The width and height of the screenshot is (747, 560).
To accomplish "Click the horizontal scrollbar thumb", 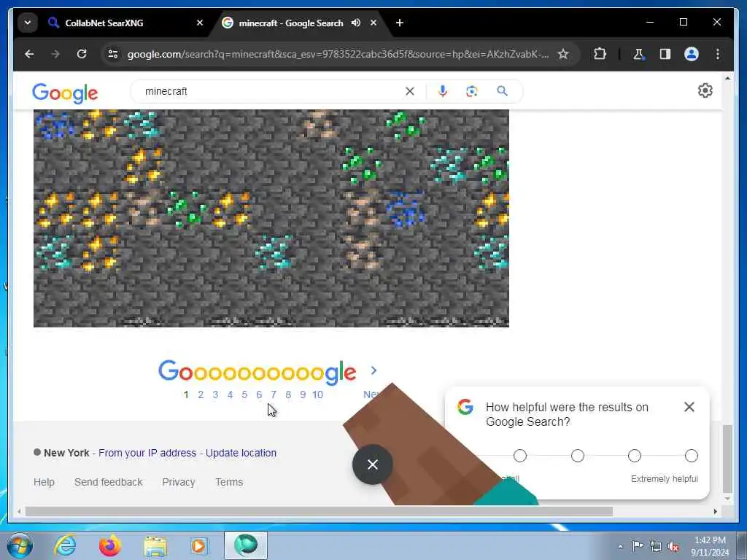I will pyautogui.click(x=319, y=511).
